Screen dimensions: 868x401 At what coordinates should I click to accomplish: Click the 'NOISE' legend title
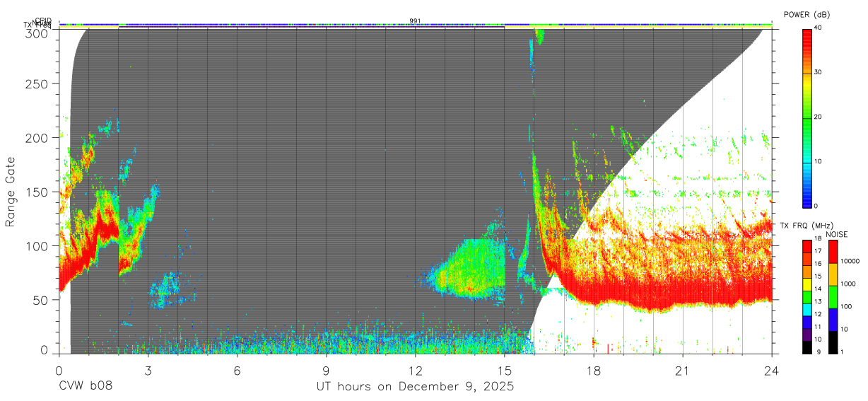tap(838, 234)
